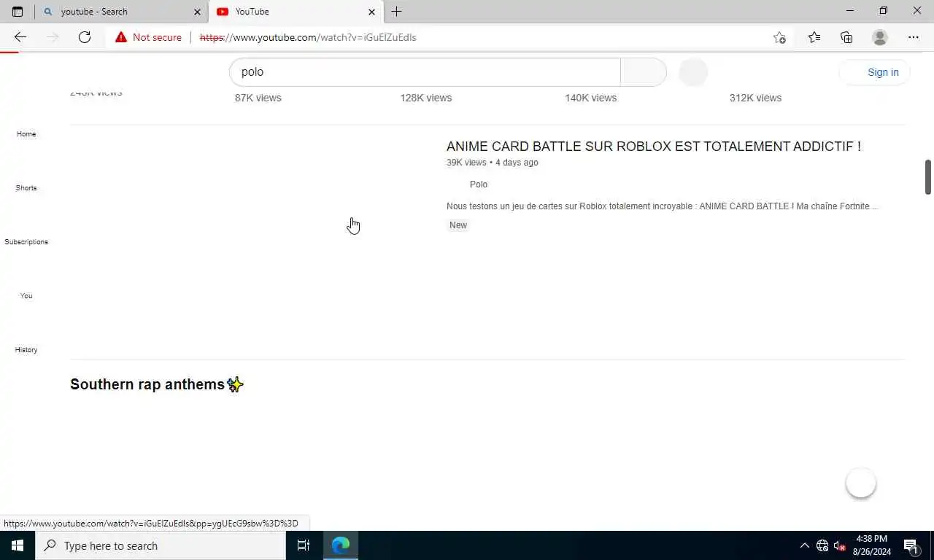Image resolution: width=934 pixels, height=560 pixels.
Task: Click the taskbar 'Type here to search' box
Action: point(161,545)
